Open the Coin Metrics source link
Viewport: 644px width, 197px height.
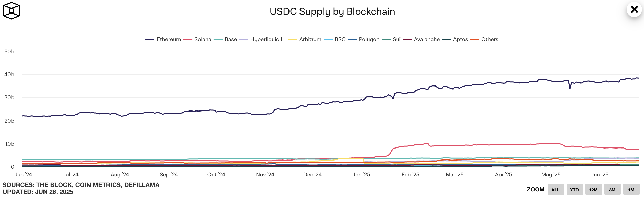pos(98,185)
